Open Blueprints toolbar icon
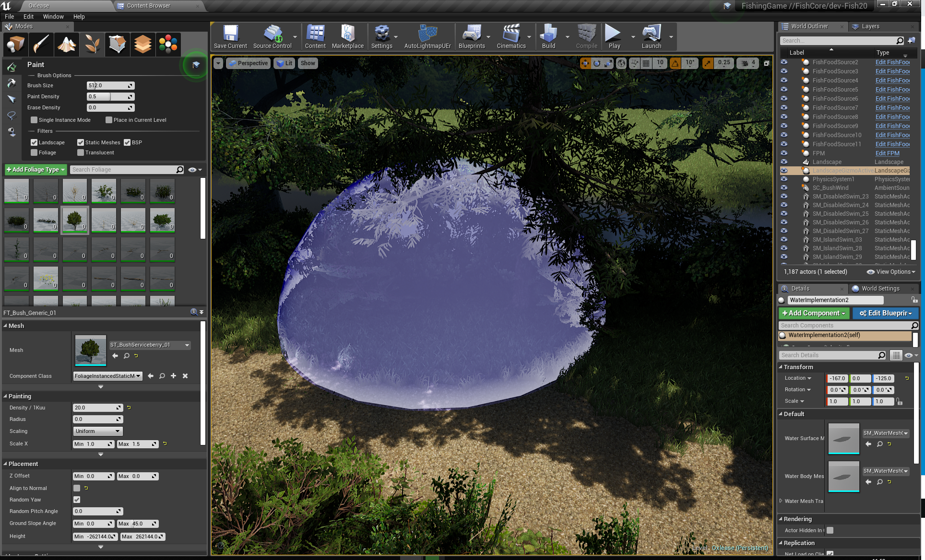The height and width of the screenshot is (560, 925). tap(472, 37)
